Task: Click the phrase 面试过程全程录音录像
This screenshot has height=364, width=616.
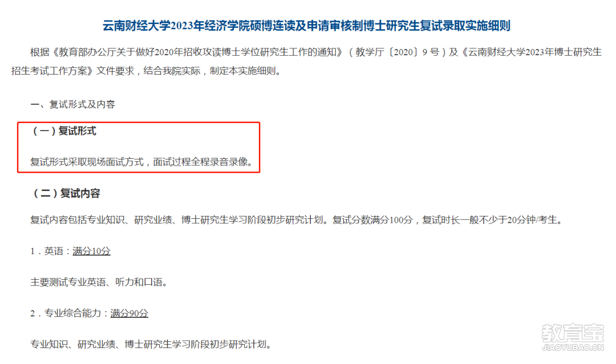Action: (x=202, y=162)
